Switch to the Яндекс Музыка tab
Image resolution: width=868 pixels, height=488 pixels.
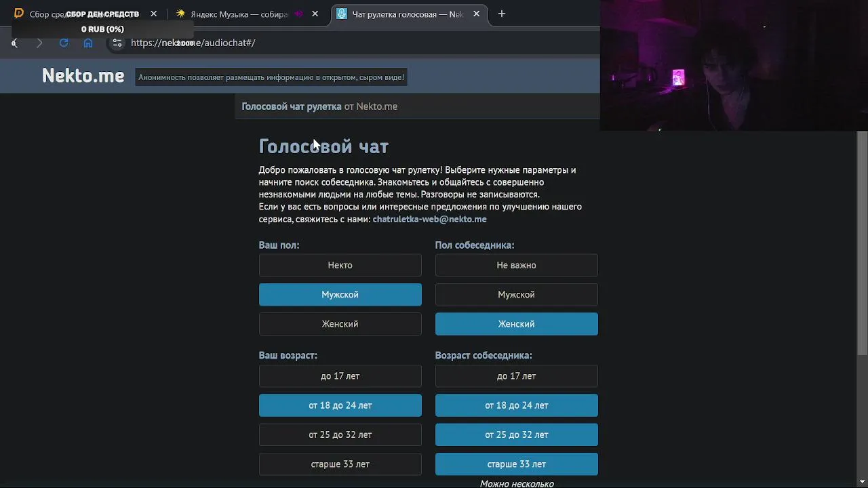tap(247, 14)
